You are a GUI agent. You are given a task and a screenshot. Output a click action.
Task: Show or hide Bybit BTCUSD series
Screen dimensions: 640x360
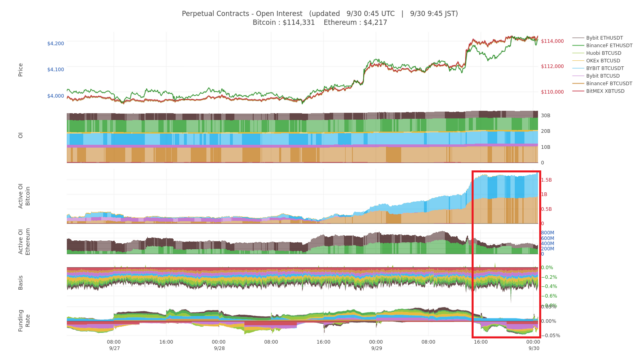click(x=596, y=76)
